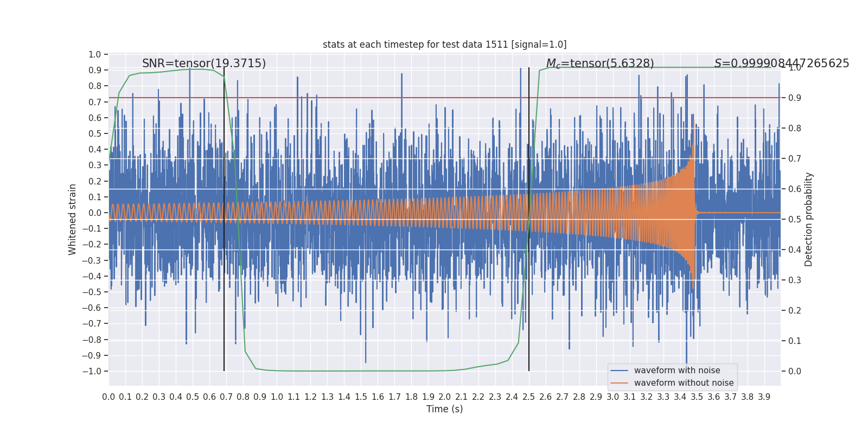Click the 'Time (s)' axis label
This screenshot has width=868, height=434.
(x=444, y=409)
